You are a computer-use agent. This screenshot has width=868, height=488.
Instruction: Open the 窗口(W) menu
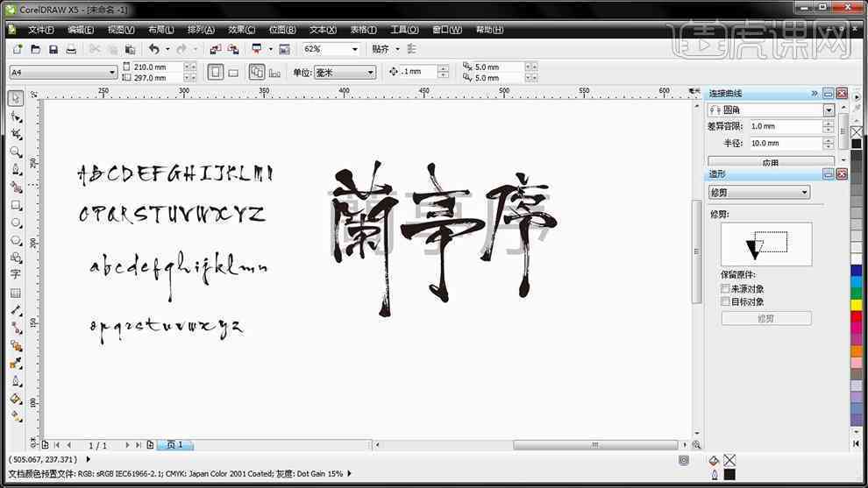(x=447, y=30)
